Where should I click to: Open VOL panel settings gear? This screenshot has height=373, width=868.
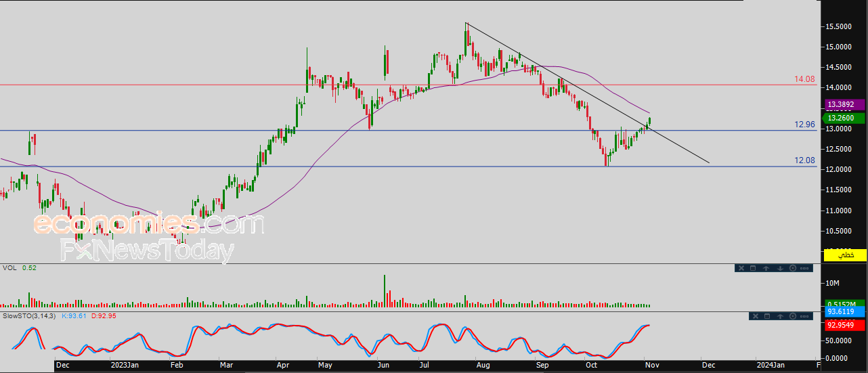coord(793,268)
